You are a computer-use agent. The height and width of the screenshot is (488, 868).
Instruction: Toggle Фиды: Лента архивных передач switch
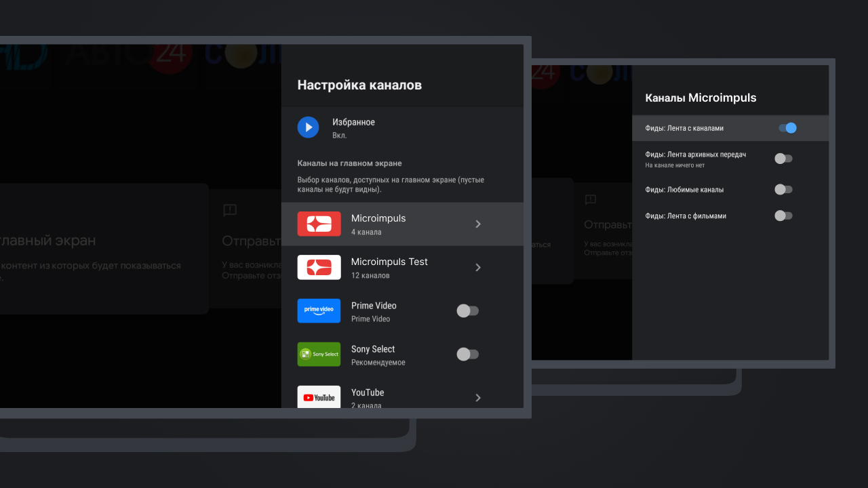(783, 159)
